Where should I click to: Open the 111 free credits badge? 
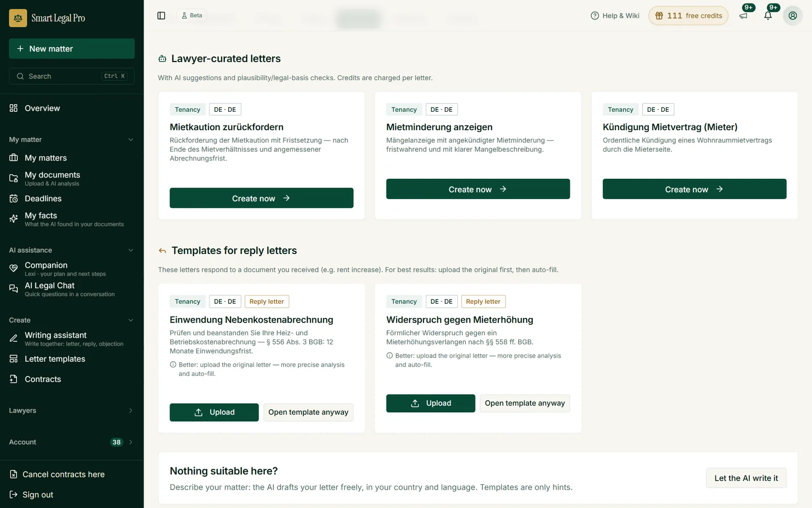(x=688, y=16)
